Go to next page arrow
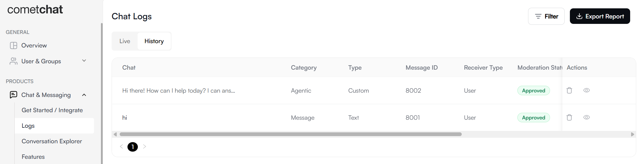644x164 pixels. coord(144,146)
